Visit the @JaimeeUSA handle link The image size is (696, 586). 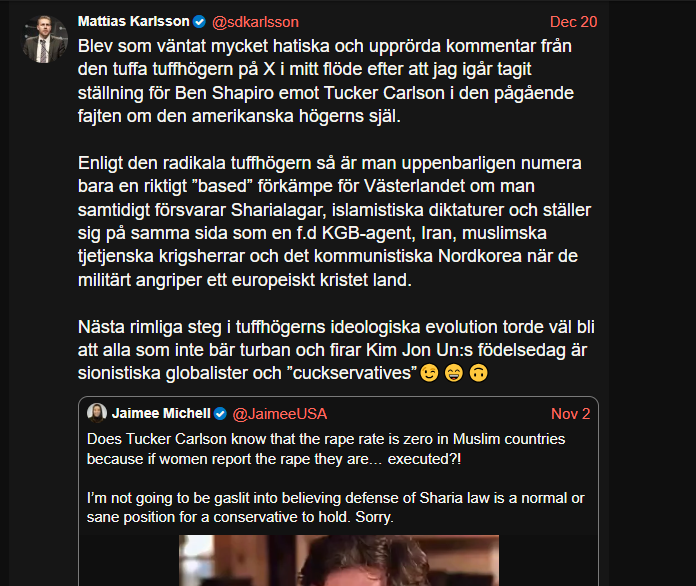[x=280, y=414]
